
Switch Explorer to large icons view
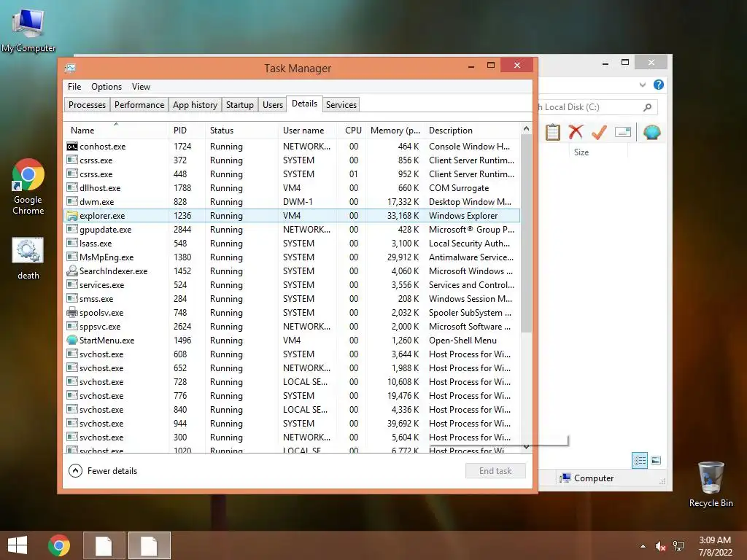point(656,460)
